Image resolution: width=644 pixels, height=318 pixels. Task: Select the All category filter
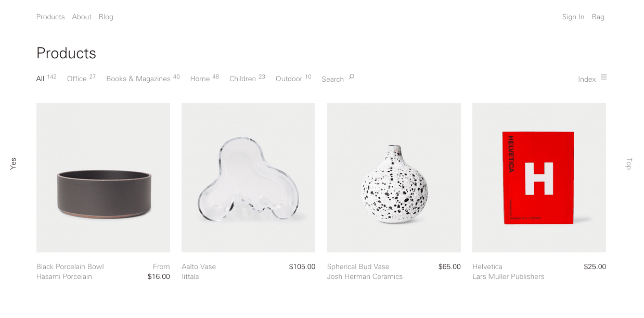tap(40, 79)
